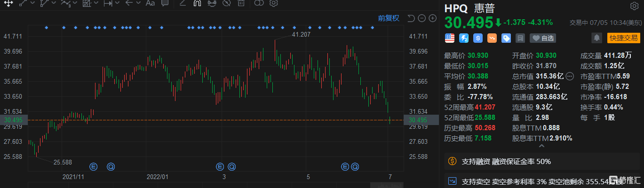This screenshot has width=644, height=188.
Task: Click the blue dollar sign icon
Action: point(478,38)
